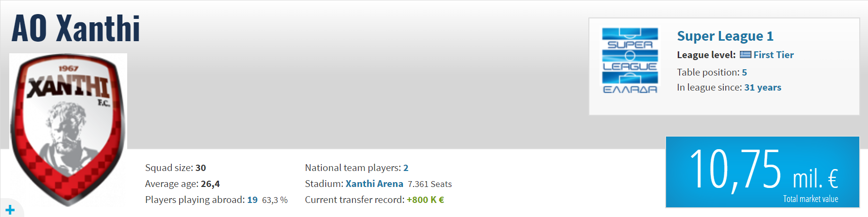Click table position 5
The width and height of the screenshot is (868, 217).
(x=744, y=72)
